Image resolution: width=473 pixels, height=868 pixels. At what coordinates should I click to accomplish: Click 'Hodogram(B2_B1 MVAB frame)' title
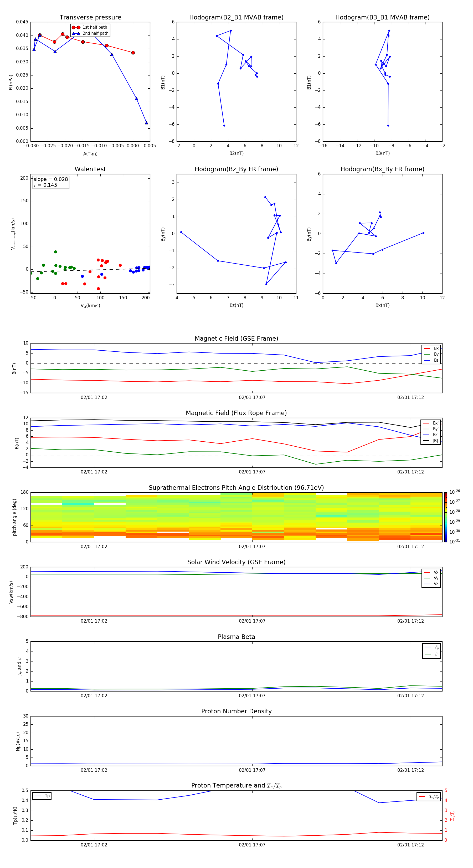(236, 18)
